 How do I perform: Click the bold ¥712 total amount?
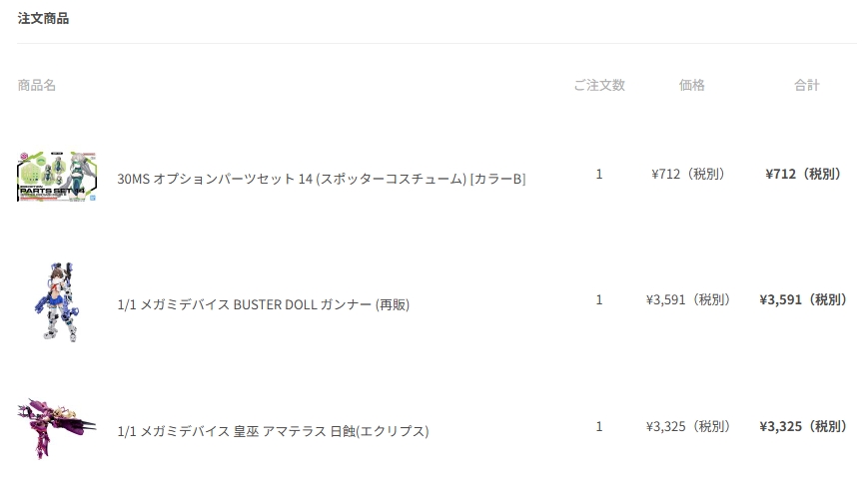803,174
